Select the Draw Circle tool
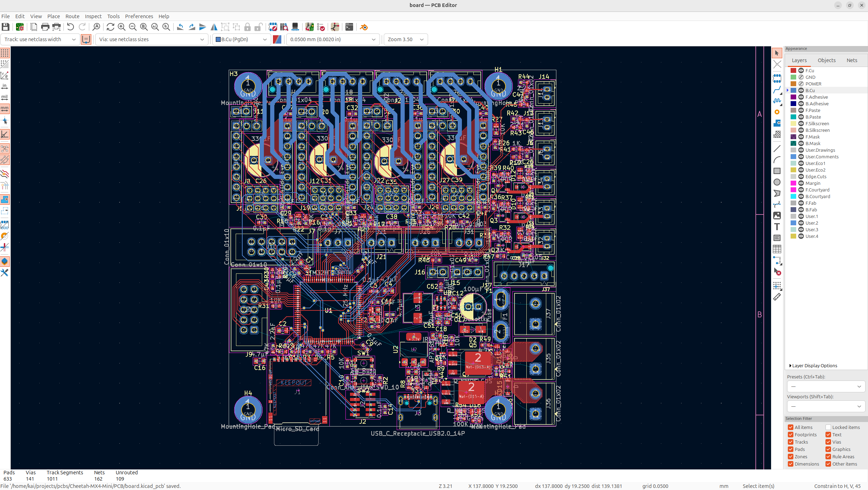This screenshot has height=490, width=868. point(777,182)
